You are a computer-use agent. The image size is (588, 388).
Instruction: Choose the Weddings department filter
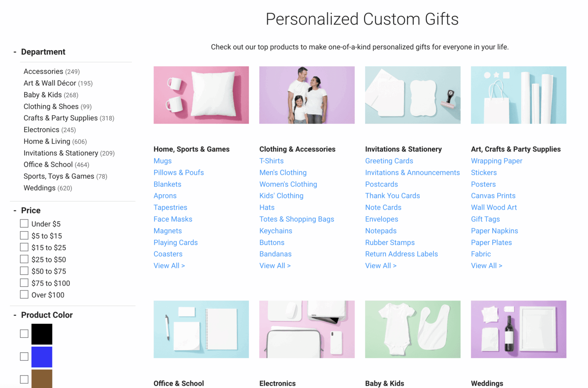tap(39, 188)
